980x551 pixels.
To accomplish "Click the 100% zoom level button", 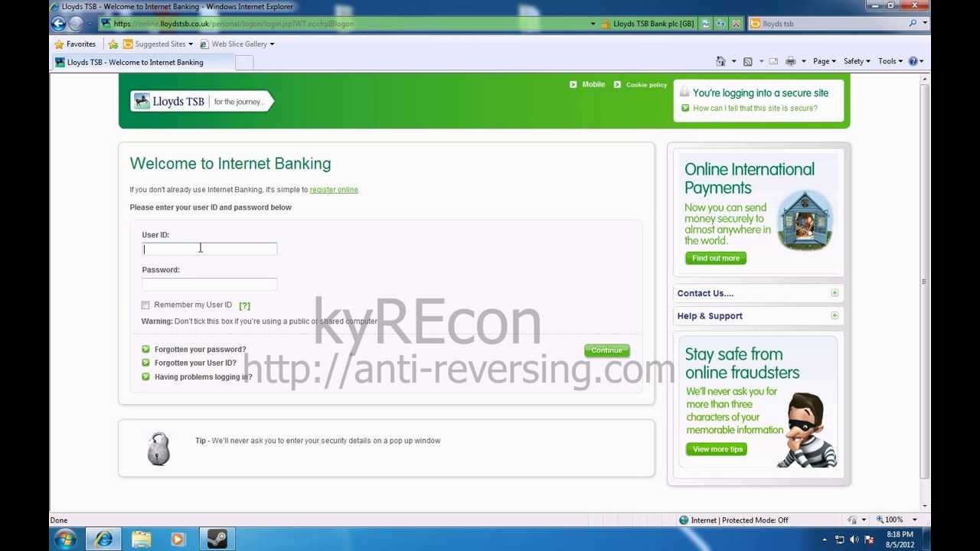I will [888, 520].
